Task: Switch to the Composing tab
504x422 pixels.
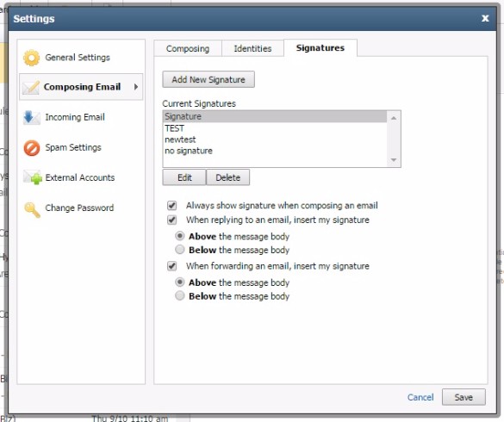Action: [188, 48]
